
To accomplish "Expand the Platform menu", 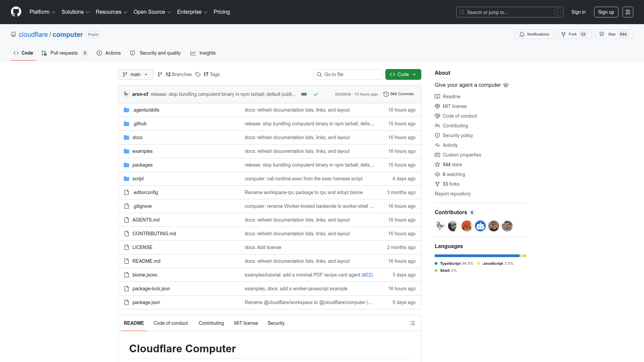I will 42,12.
